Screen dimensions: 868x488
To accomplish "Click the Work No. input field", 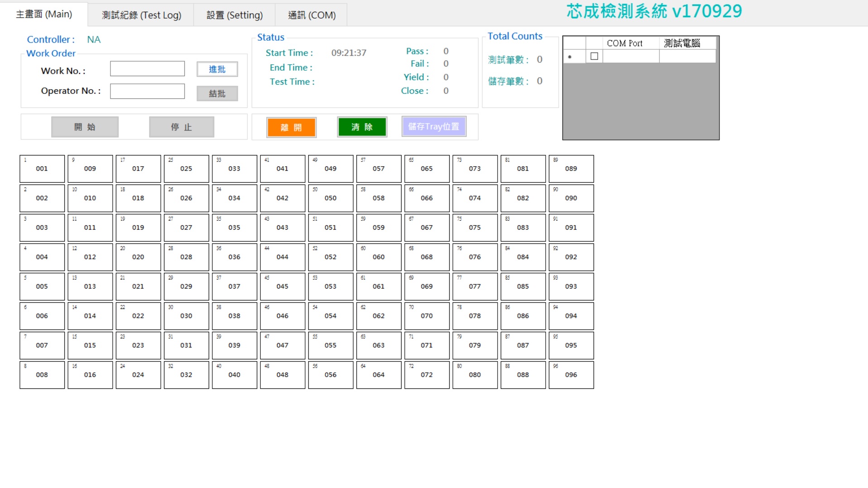I will click(x=147, y=69).
